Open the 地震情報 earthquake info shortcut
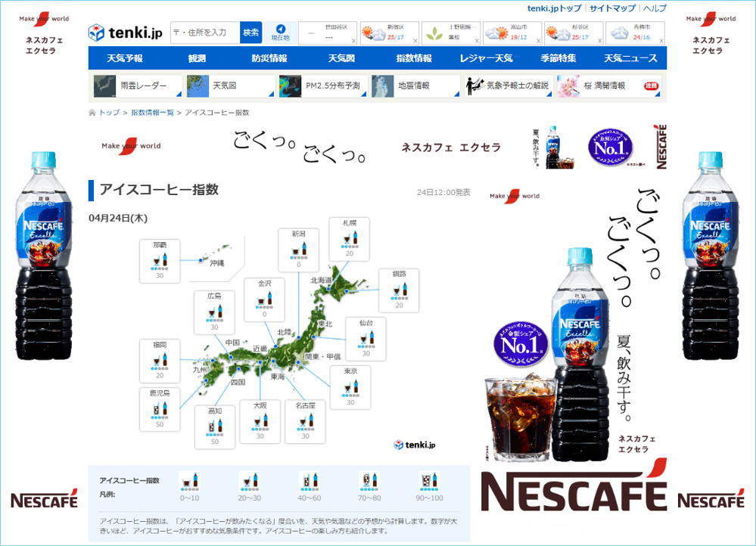The image size is (756, 546). coord(415,85)
